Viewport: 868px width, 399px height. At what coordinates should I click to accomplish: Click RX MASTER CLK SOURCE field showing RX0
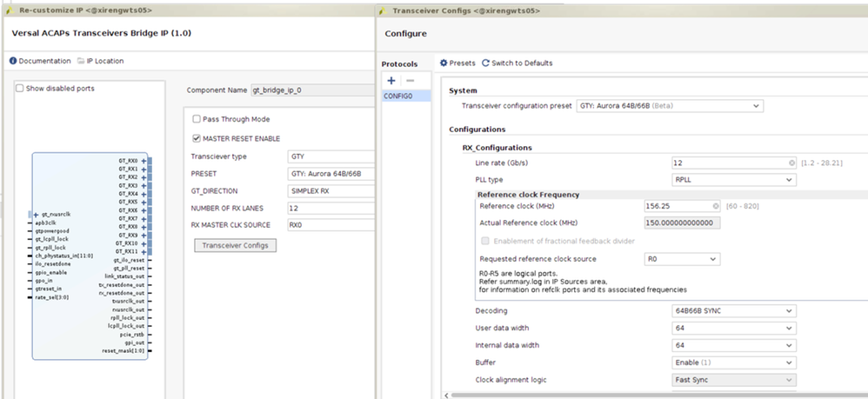click(x=331, y=225)
